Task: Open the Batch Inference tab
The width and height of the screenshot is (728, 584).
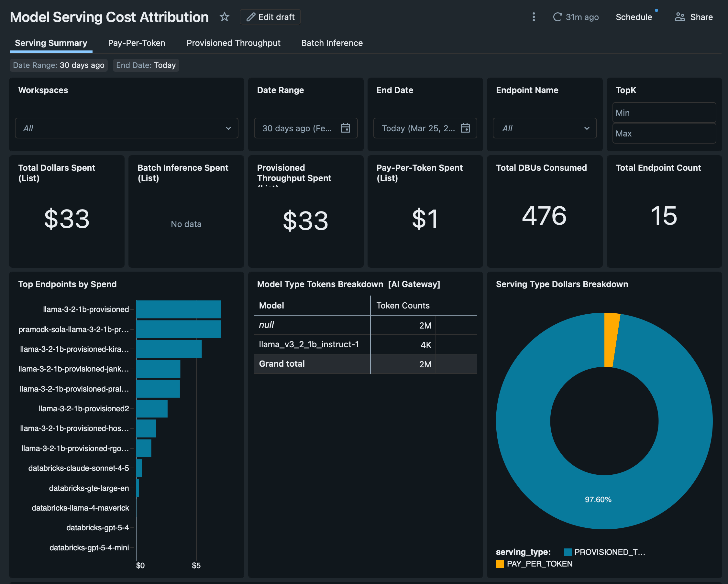Action: (332, 43)
